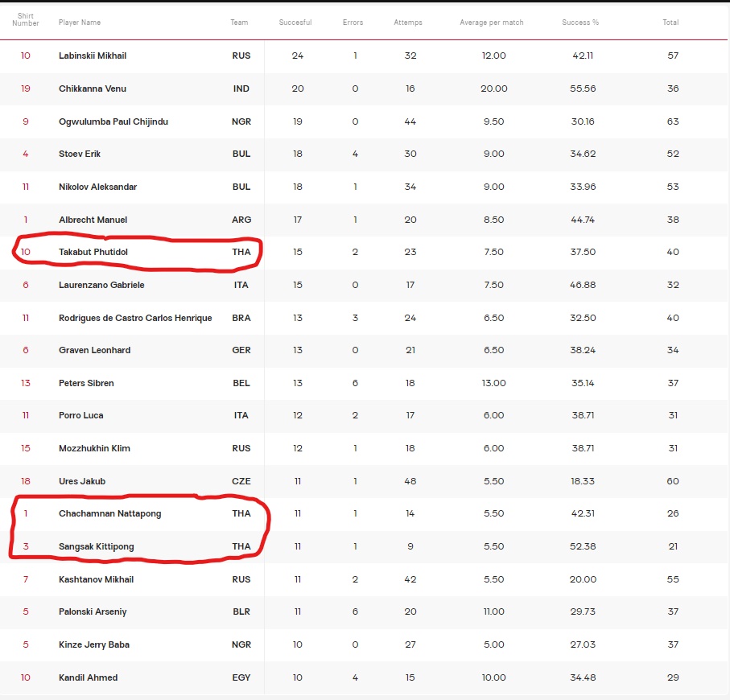Click the Player Name column header
This screenshot has width=730, height=700.
pos(80,23)
